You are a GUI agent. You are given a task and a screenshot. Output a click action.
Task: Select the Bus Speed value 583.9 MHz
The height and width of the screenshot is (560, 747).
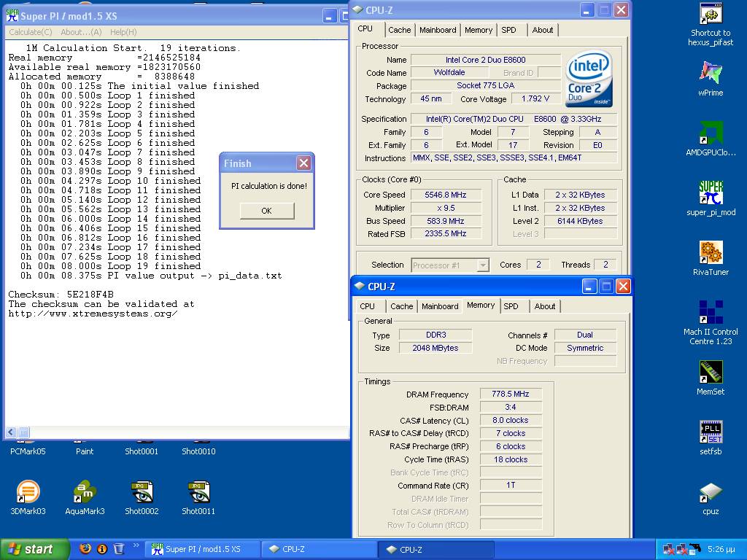[446, 221]
